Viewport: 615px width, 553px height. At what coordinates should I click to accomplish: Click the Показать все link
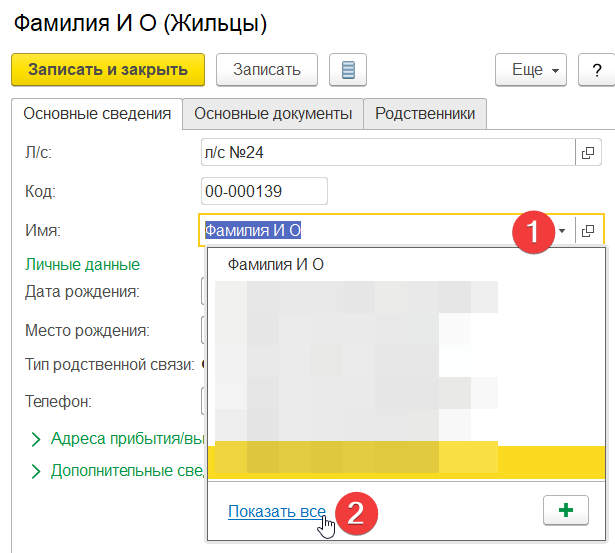pyautogui.click(x=277, y=511)
